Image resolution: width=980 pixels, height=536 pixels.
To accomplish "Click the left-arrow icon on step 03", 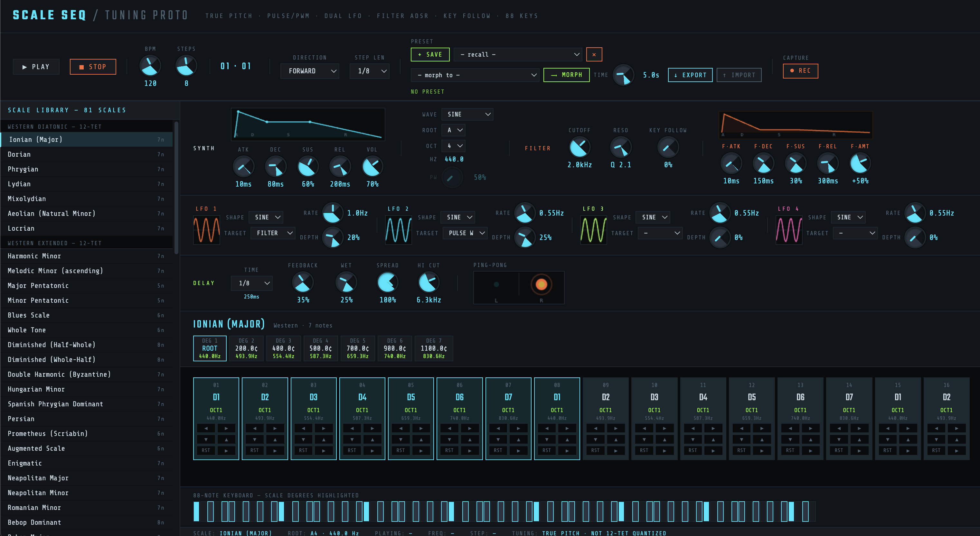I will pyautogui.click(x=303, y=428).
